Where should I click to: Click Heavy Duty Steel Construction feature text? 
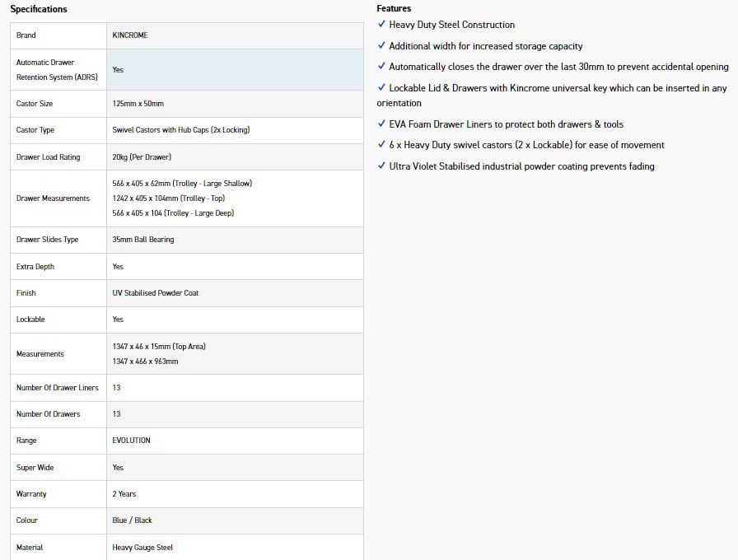452,25
